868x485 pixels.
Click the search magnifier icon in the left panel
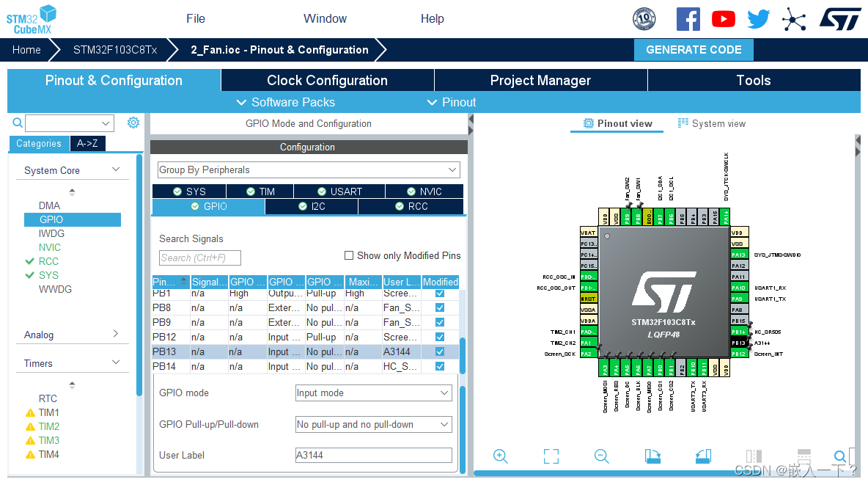[18, 123]
